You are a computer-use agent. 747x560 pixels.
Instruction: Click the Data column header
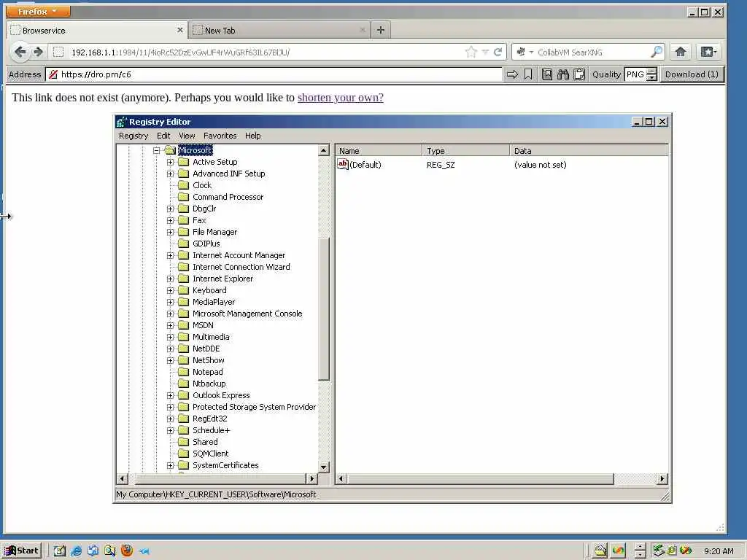589,150
